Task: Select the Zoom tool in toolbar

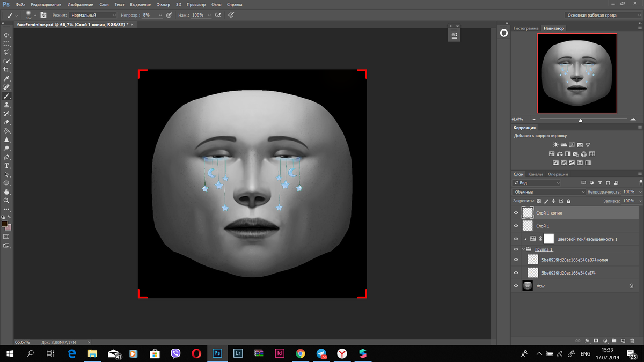Action: (x=6, y=201)
